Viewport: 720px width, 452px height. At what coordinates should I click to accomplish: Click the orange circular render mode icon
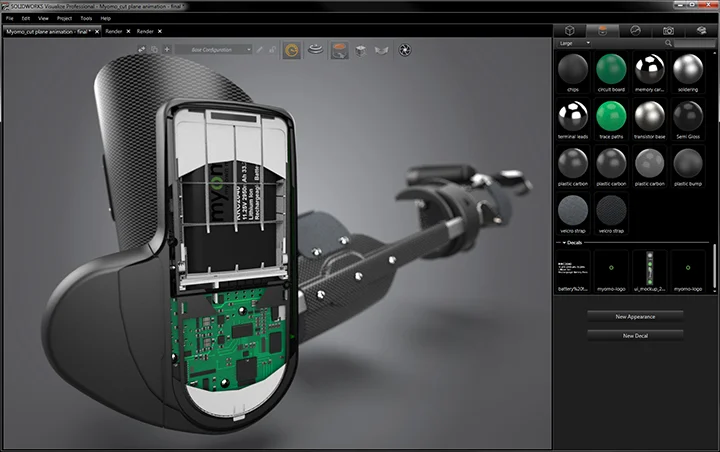tap(292, 49)
